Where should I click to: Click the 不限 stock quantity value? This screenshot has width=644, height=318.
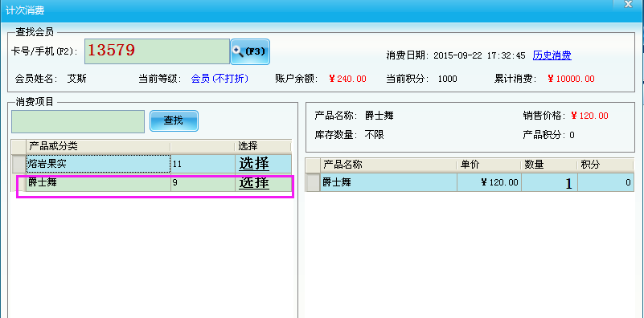coord(375,135)
